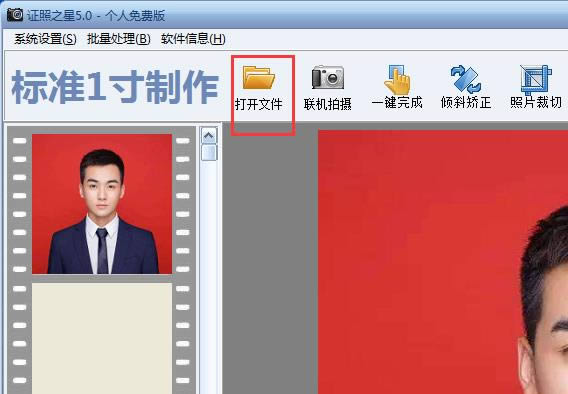The width and height of the screenshot is (568, 394).
Task: Click the 标准1寸制作 heading text
Action: [115, 87]
